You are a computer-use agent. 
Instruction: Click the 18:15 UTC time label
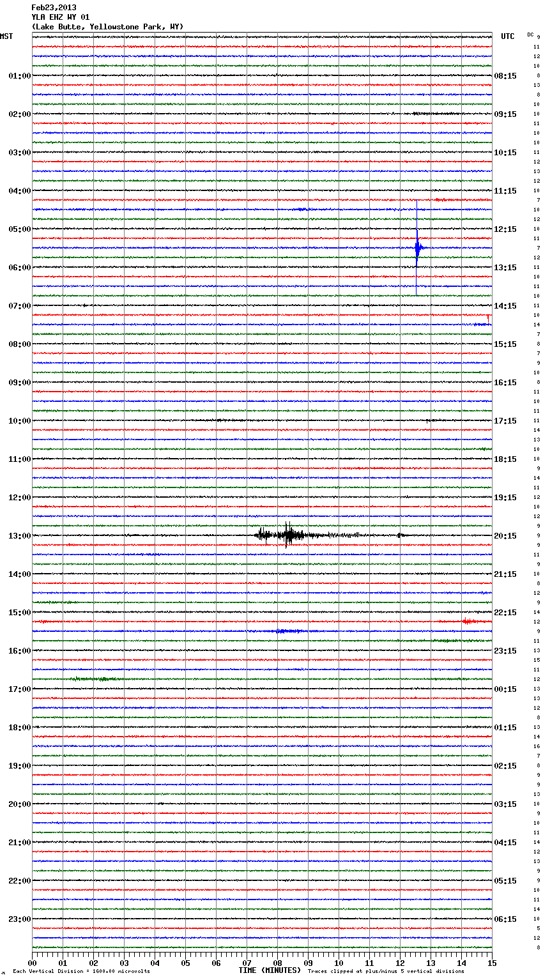(505, 459)
